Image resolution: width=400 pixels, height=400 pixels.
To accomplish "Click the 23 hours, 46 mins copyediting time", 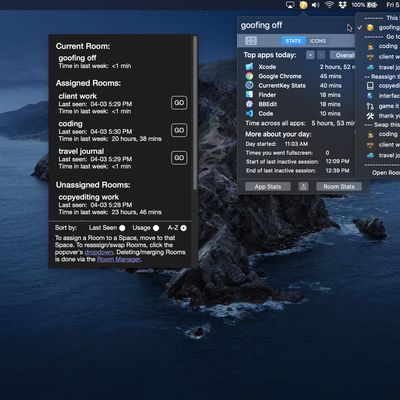I will pos(137,212).
